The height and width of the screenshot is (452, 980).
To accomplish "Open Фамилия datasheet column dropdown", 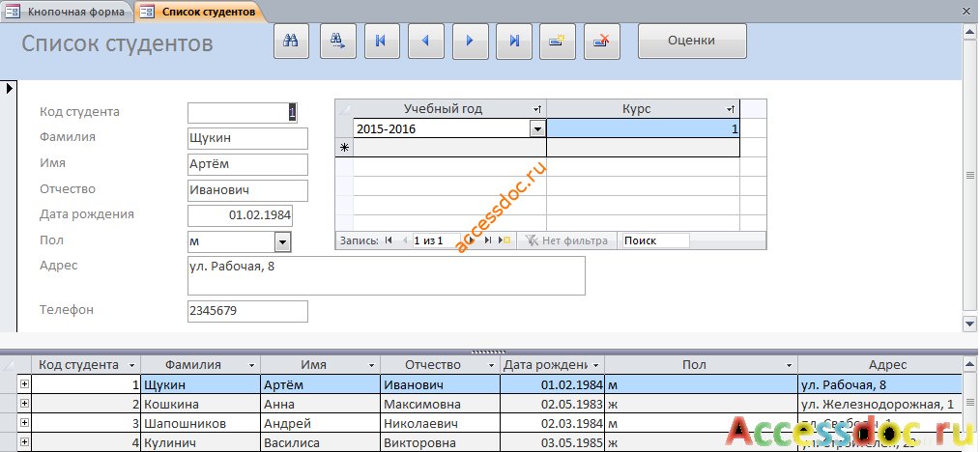I will point(251,366).
